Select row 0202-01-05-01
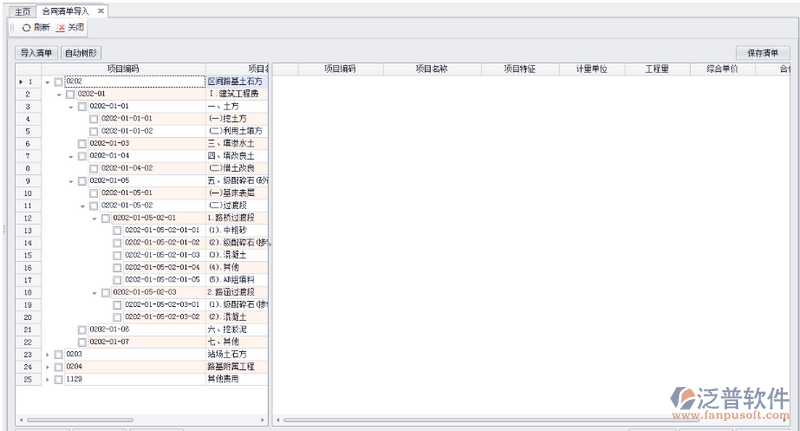 (142, 193)
